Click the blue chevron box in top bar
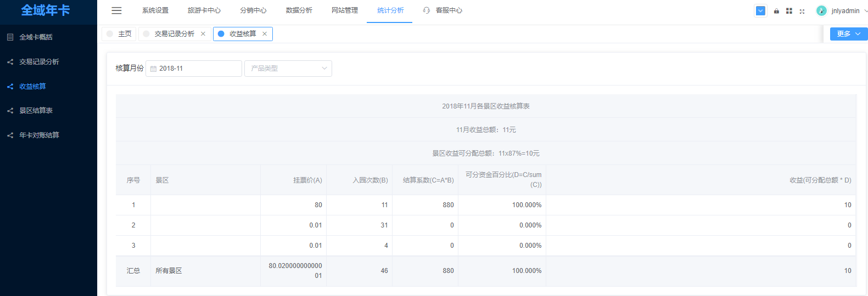Image resolution: width=868 pixels, height=296 pixels. tap(760, 11)
